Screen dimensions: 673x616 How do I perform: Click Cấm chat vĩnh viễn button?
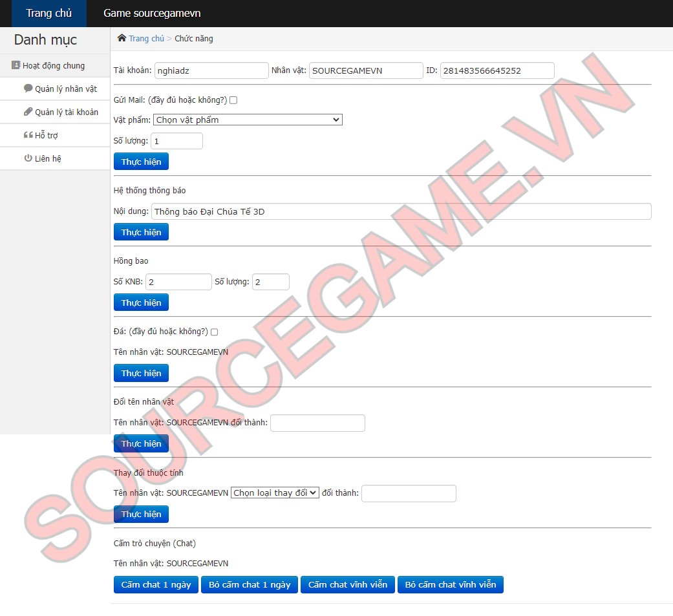[348, 584]
